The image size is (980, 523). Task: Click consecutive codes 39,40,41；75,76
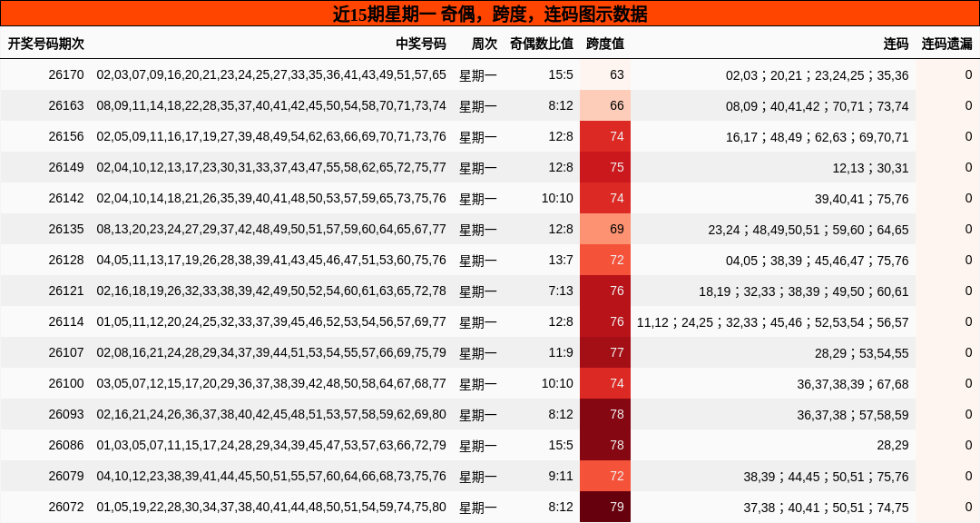click(861, 199)
